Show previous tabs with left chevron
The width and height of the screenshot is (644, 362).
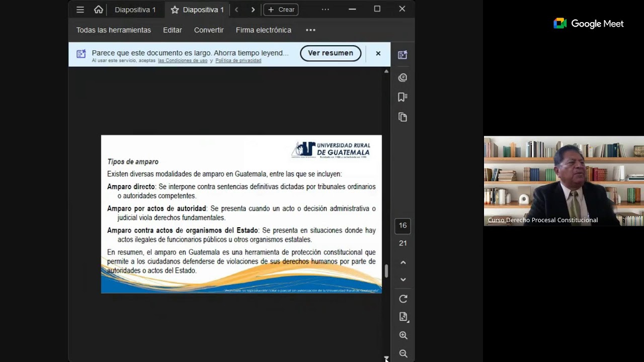[x=236, y=10]
